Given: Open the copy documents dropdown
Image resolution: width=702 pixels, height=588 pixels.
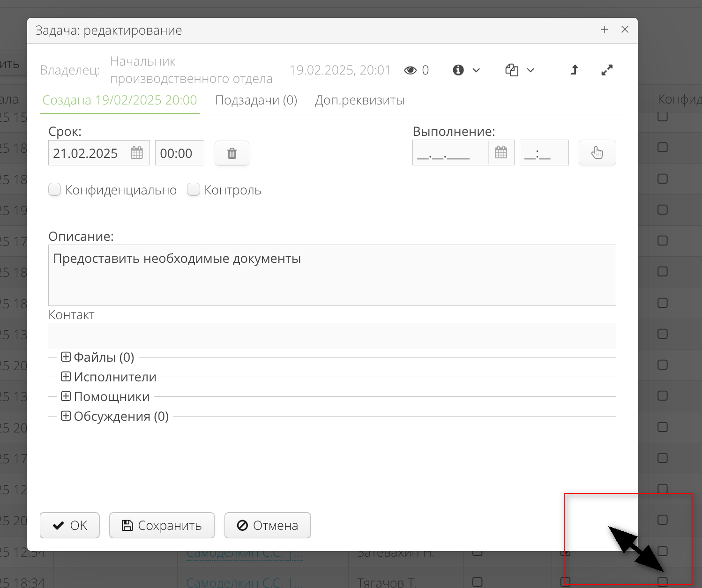Looking at the screenshot, I should [519, 70].
